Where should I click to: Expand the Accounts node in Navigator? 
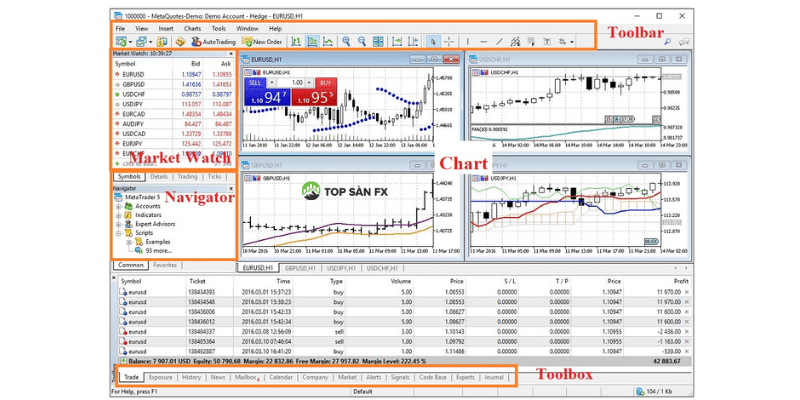(x=119, y=206)
